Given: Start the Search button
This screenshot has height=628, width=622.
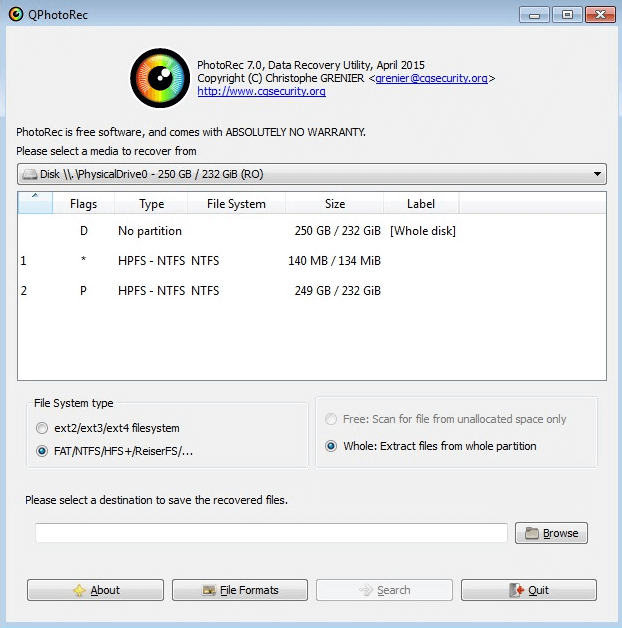Looking at the screenshot, I should click(x=384, y=590).
